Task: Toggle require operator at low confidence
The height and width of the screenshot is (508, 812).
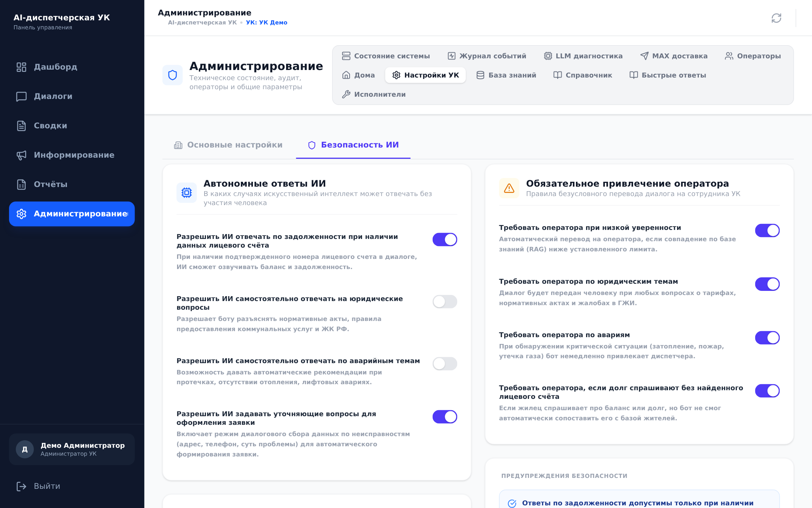Action: pyautogui.click(x=767, y=231)
